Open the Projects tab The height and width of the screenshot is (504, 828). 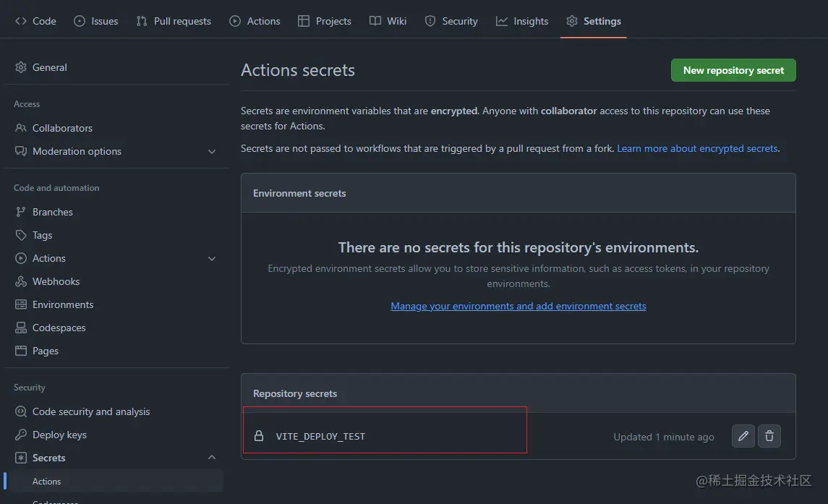click(x=324, y=21)
